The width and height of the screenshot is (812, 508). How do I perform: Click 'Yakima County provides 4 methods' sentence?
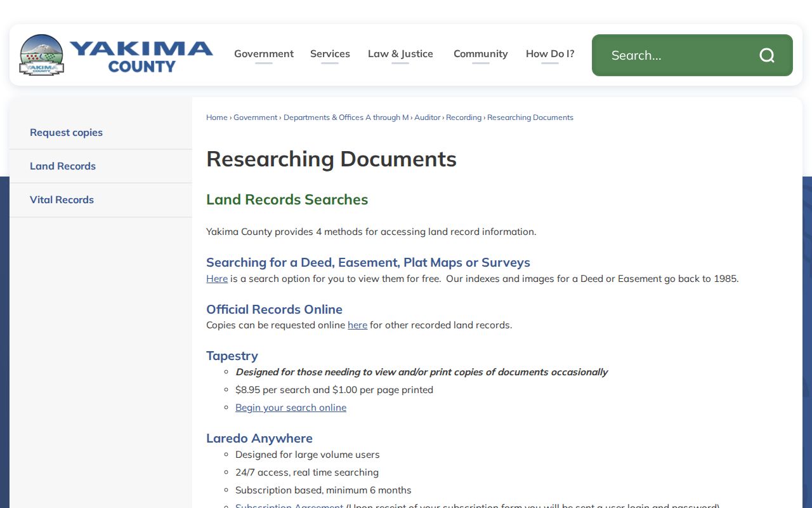point(371,232)
